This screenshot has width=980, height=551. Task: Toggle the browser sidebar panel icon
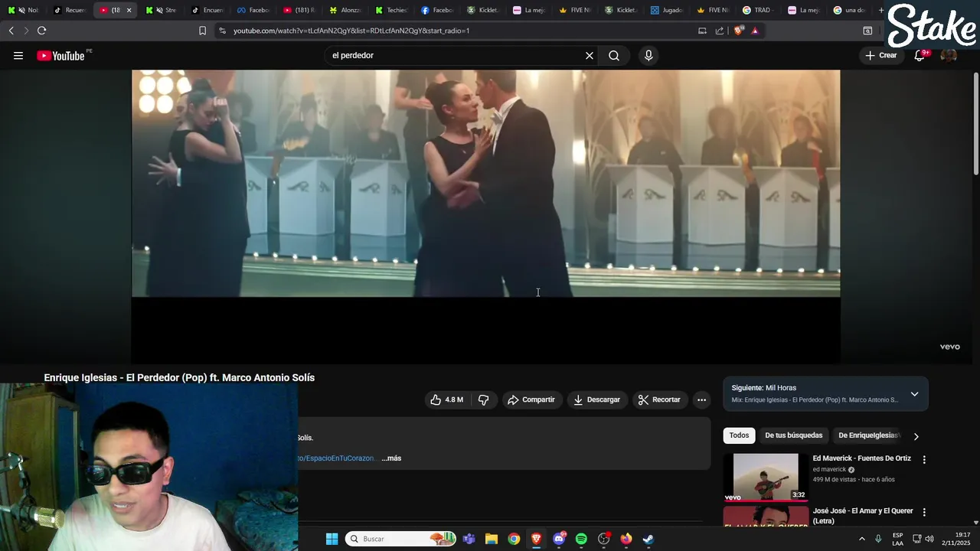point(867,31)
